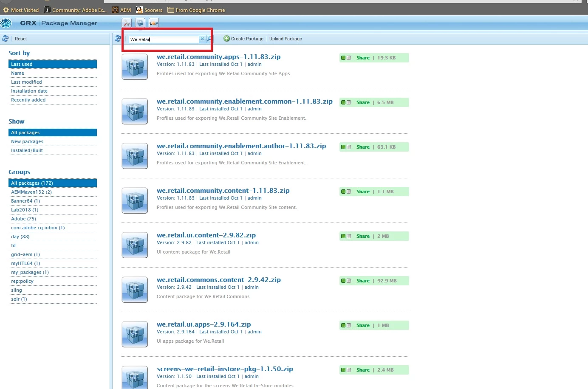This screenshot has height=389, width=588.
Task: Open the screens-we-retail-instore-pkg-1.1.50.zip link
Action: point(225,369)
